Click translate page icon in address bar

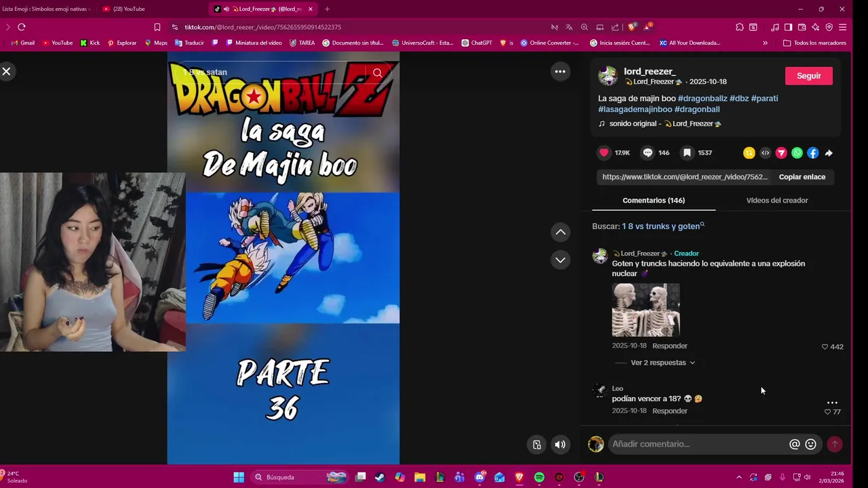pyautogui.click(x=569, y=27)
